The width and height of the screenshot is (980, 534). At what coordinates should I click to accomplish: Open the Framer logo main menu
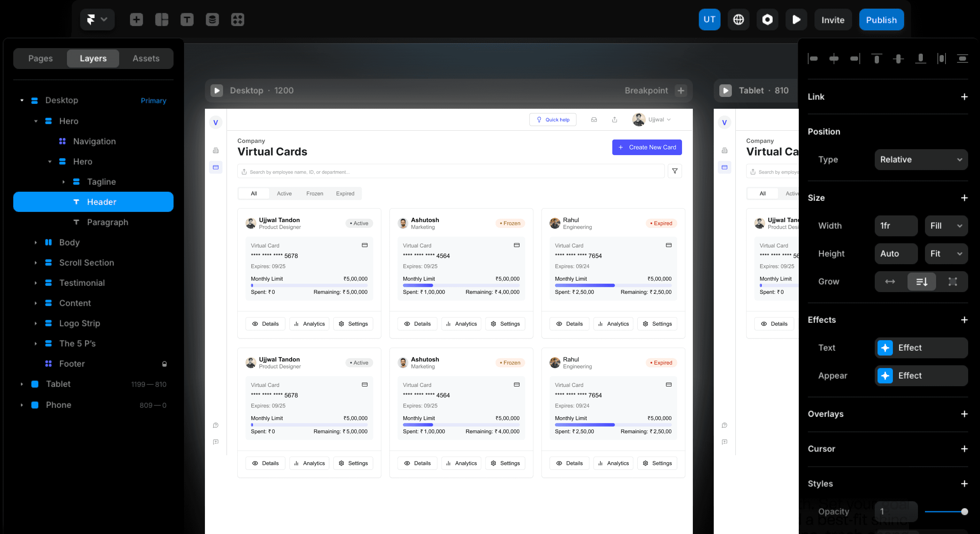[x=97, y=20]
